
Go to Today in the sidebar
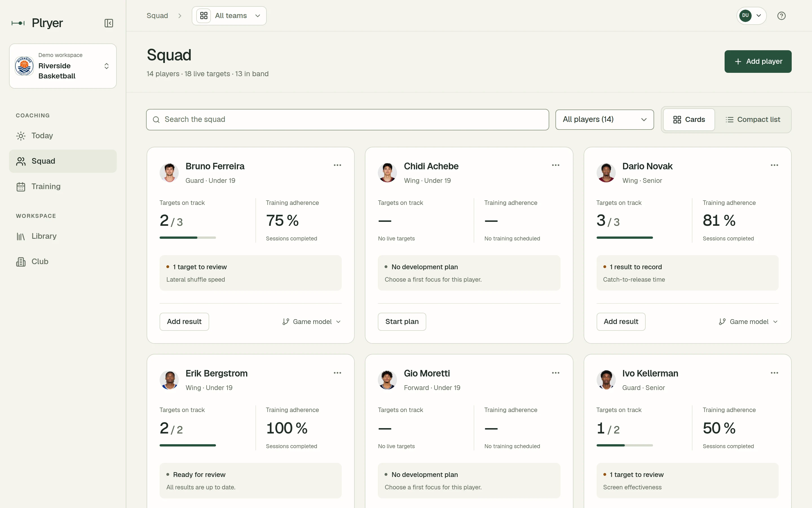(63, 136)
